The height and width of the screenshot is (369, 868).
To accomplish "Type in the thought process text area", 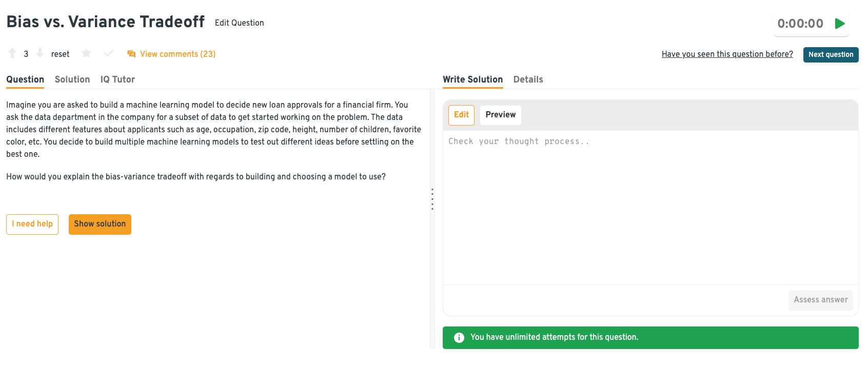I will click(x=650, y=205).
